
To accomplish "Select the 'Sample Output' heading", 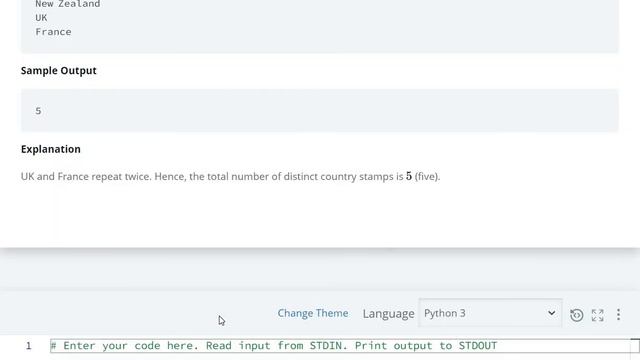I will (x=59, y=71).
